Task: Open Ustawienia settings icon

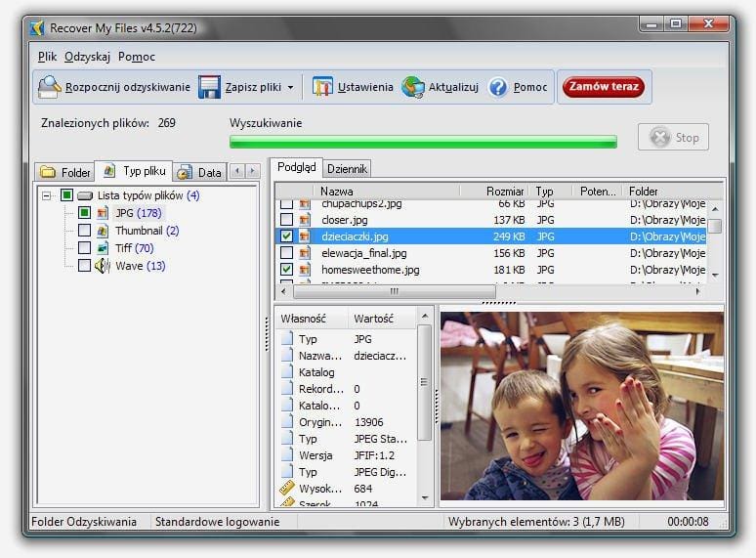Action: click(x=322, y=87)
